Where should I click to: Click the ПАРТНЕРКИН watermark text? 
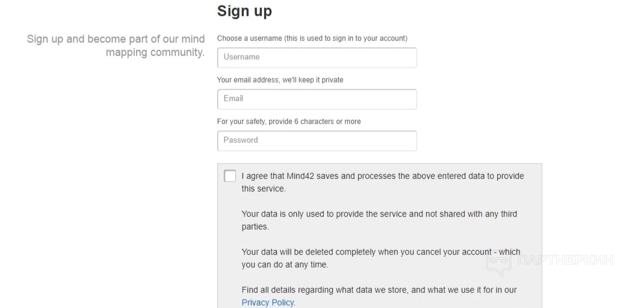pos(565,260)
